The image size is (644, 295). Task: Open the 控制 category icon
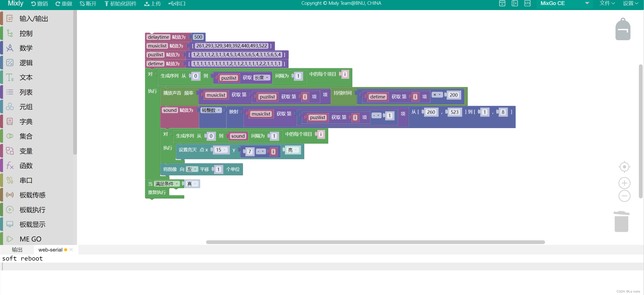(10, 33)
